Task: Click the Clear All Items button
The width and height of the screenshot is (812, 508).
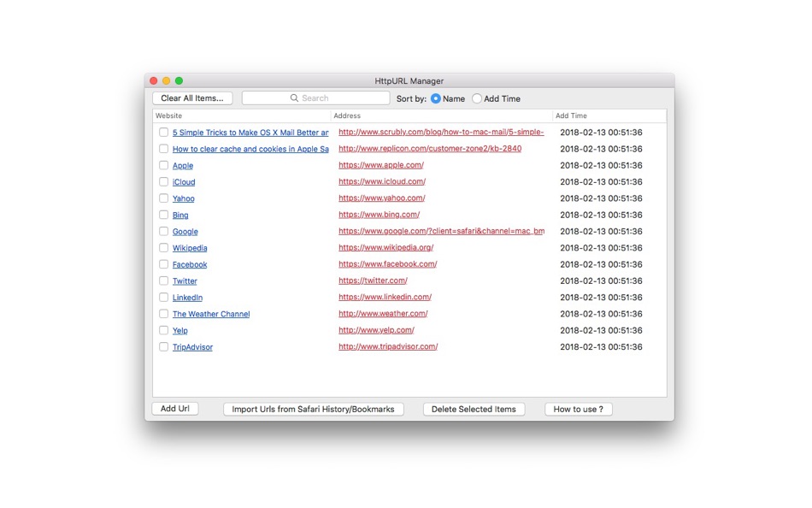Action: click(x=192, y=98)
